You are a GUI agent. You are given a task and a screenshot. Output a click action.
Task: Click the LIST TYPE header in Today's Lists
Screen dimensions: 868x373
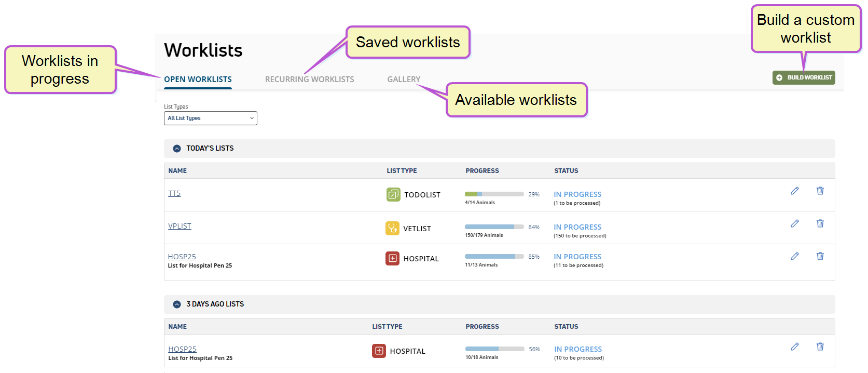pos(402,171)
